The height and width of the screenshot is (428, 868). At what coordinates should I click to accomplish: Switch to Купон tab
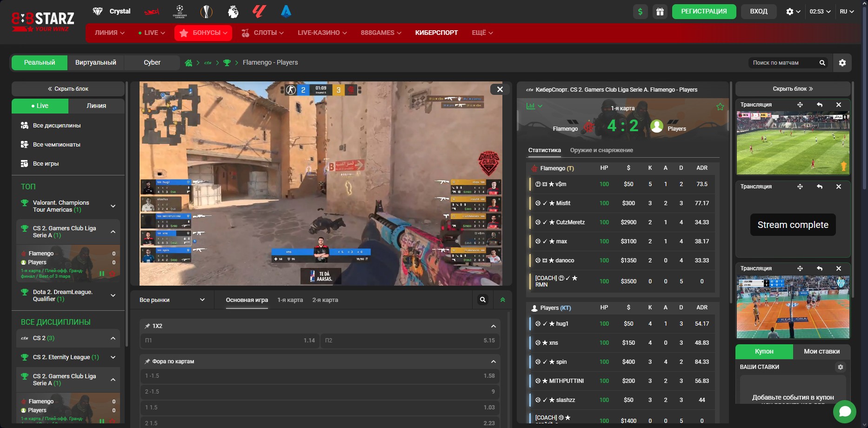point(764,352)
